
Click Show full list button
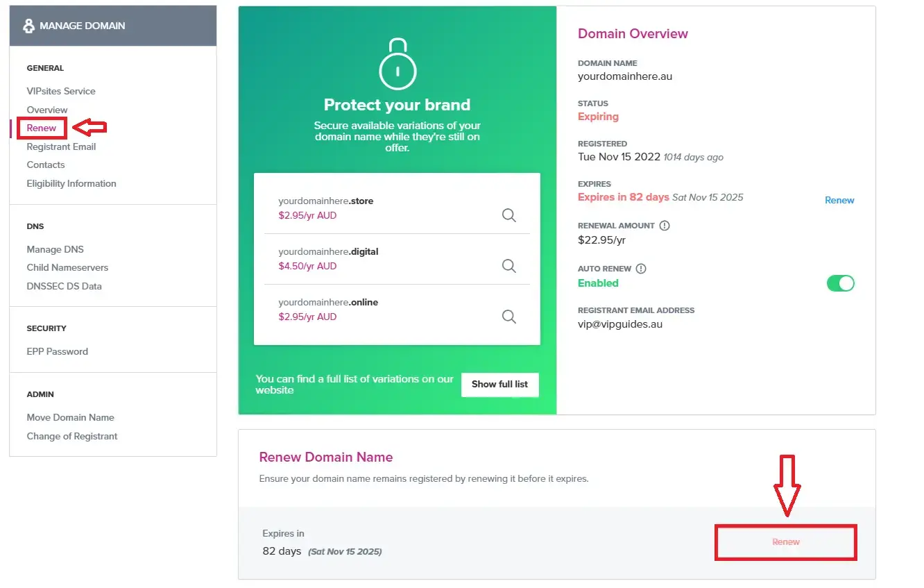click(499, 385)
